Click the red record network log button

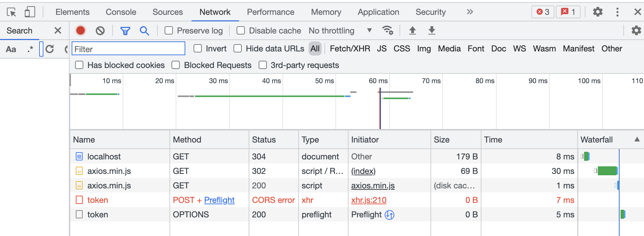[81, 31]
